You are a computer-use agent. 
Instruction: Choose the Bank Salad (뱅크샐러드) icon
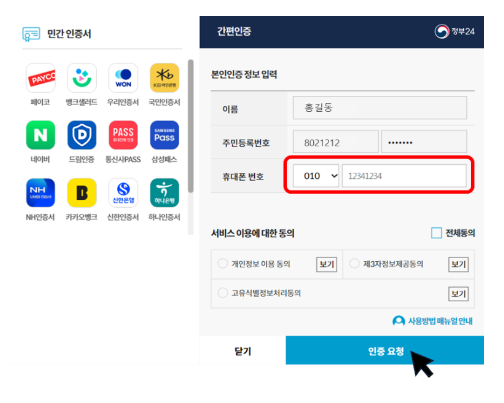tap(82, 78)
